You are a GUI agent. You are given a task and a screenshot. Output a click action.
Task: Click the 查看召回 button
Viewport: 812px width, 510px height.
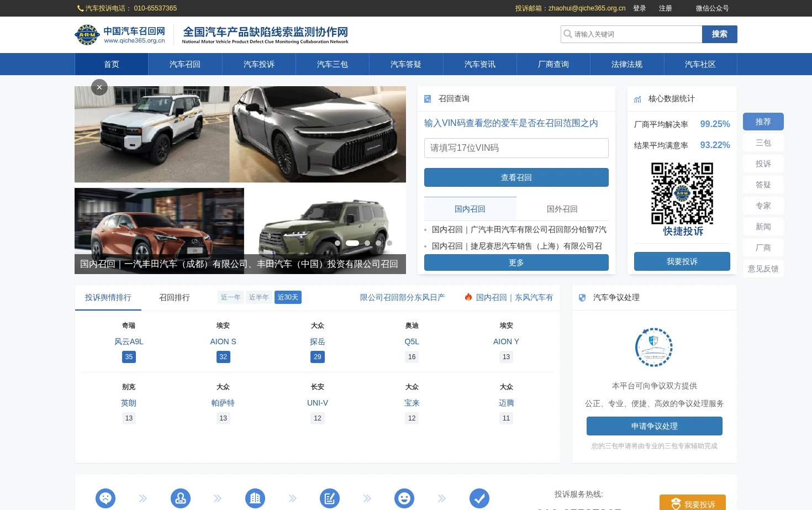[x=516, y=177]
